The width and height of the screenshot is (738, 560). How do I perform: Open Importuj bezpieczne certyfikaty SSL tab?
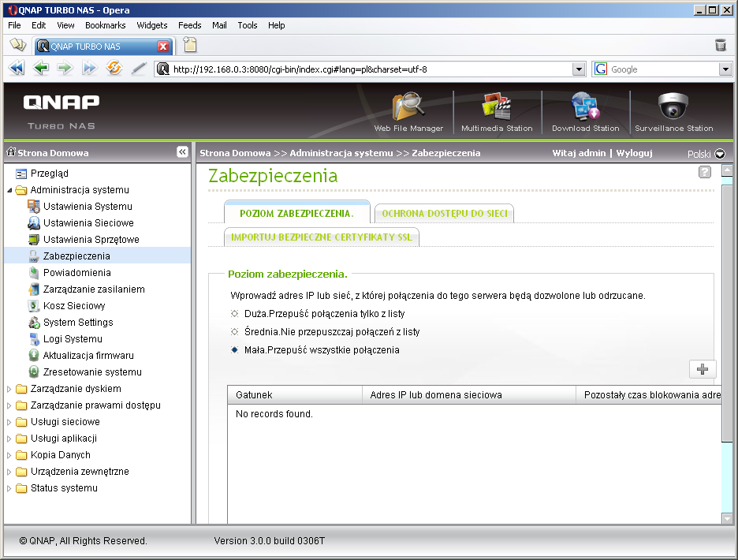click(x=322, y=237)
